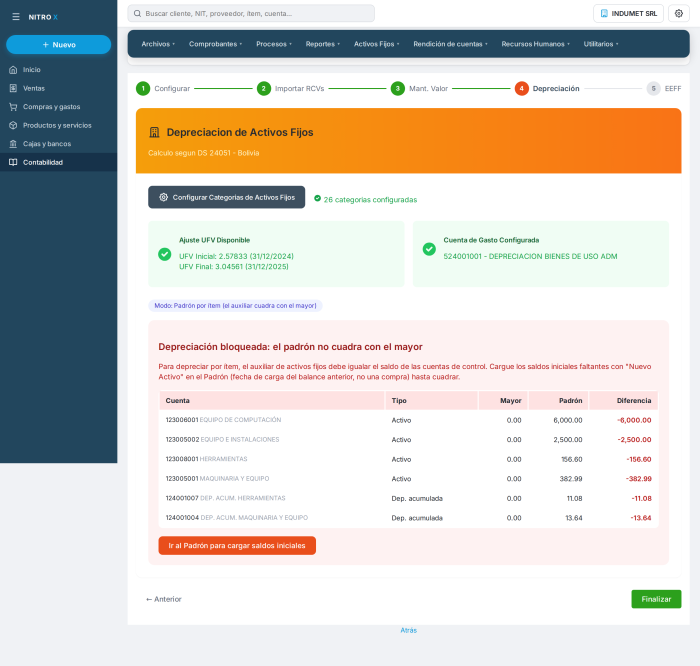The width and height of the screenshot is (700, 666).
Task: Open the Archivos dropdown menu
Action: point(158,44)
